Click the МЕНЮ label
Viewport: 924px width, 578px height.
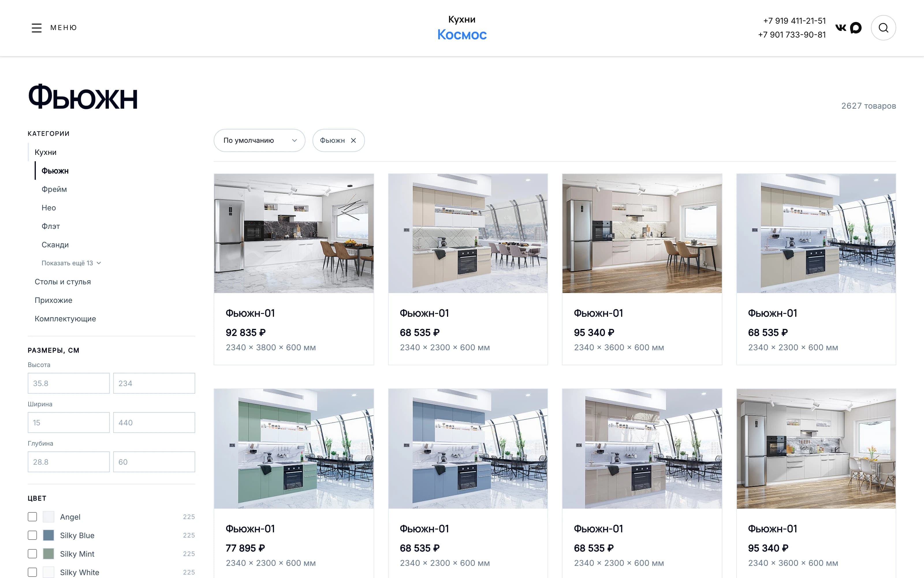click(64, 27)
